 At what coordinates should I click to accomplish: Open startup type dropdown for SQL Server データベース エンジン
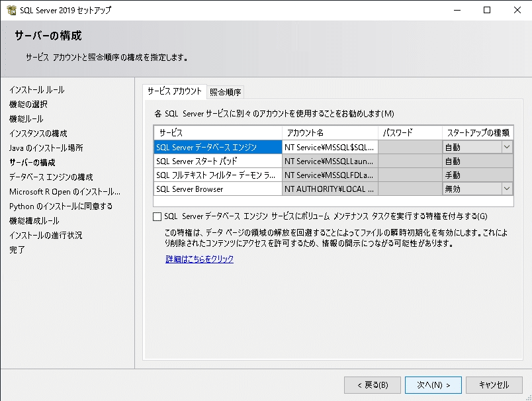coord(507,148)
